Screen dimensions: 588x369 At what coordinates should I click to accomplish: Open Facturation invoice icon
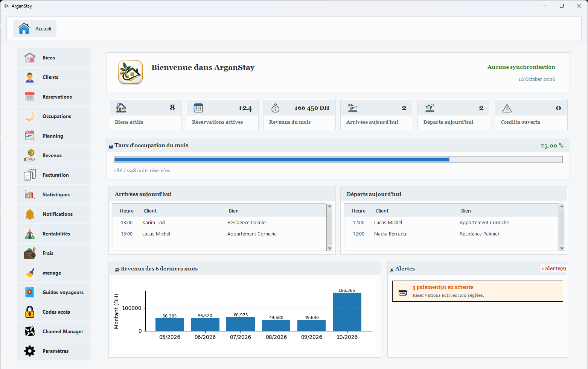point(30,175)
